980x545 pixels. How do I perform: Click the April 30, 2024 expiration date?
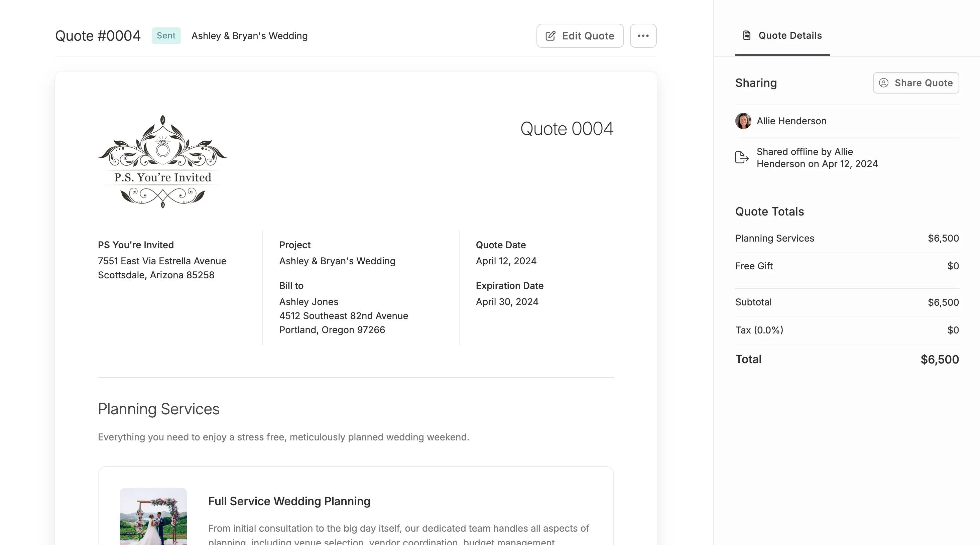(x=507, y=302)
